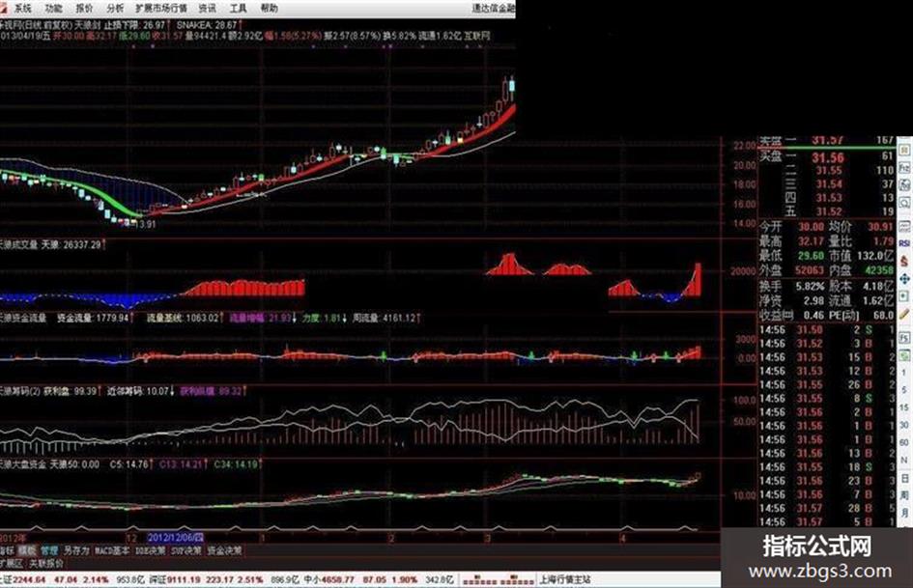Click the magnifier search icon in sidebar
This screenshot has width=913, height=588.
click(x=905, y=203)
